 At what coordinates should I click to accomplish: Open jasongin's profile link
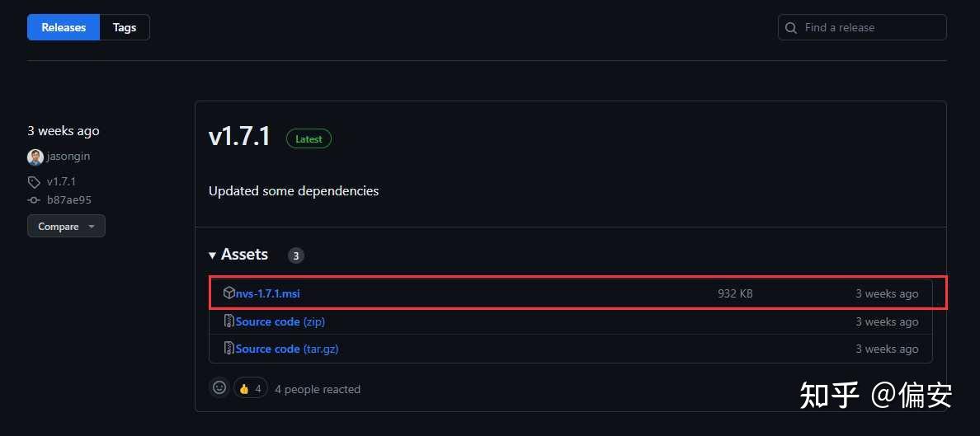pos(68,157)
